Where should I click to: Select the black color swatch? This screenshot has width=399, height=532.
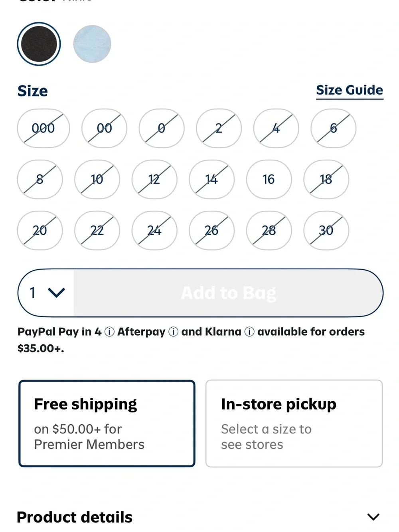tap(39, 44)
